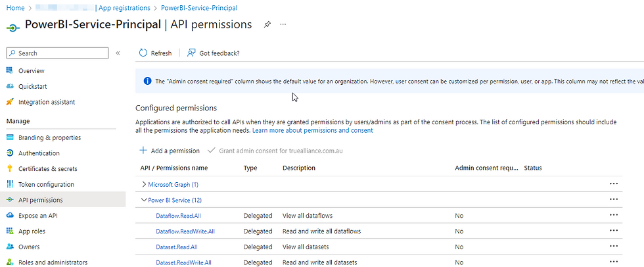Click Add a permission button

170,151
